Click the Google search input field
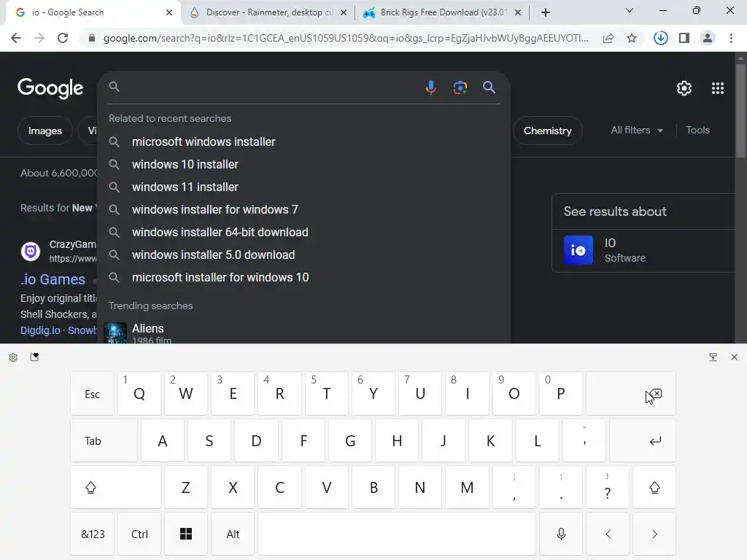 pos(271,87)
